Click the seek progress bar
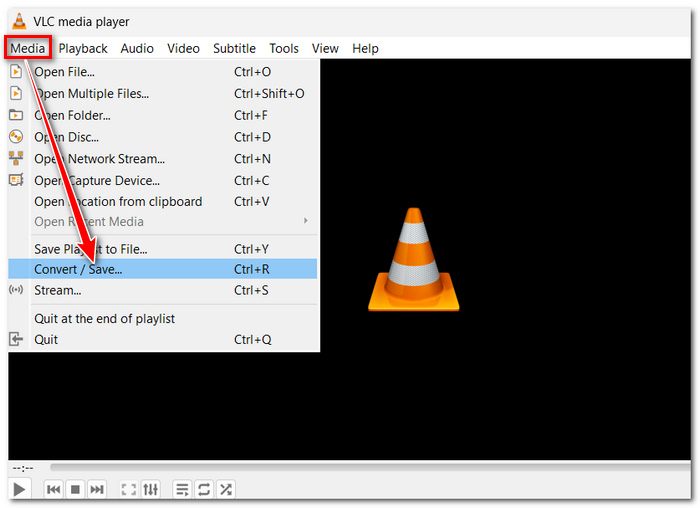700x508 pixels. [370, 467]
